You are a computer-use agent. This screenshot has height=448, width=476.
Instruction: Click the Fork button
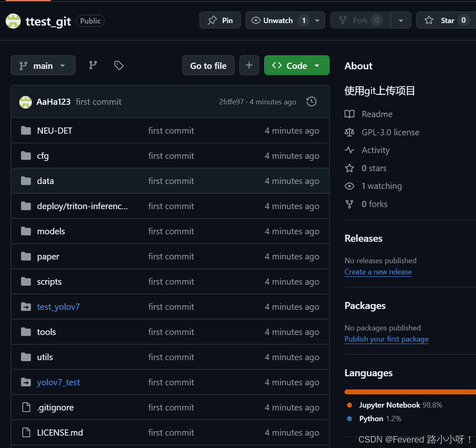coord(361,20)
